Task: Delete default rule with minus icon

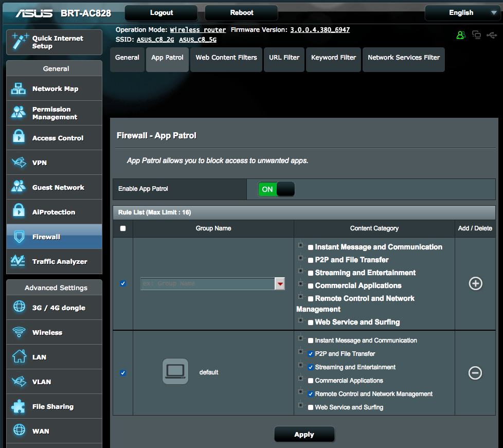Action: pos(475,373)
